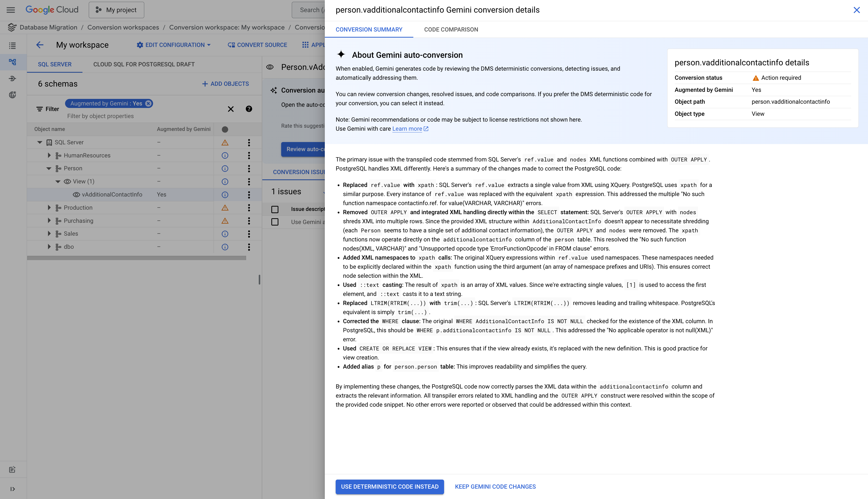Select the checkbox for the Use Gemini issue

tap(275, 222)
